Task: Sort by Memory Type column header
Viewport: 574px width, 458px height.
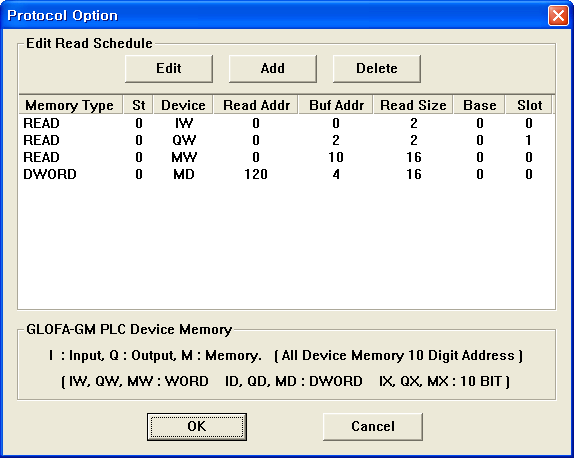Action: 70,105
